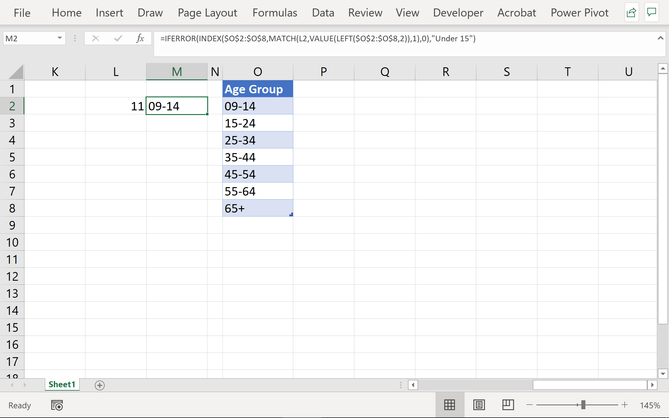Switch to Normal view icon
669x418 pixels.
[449, 405]
